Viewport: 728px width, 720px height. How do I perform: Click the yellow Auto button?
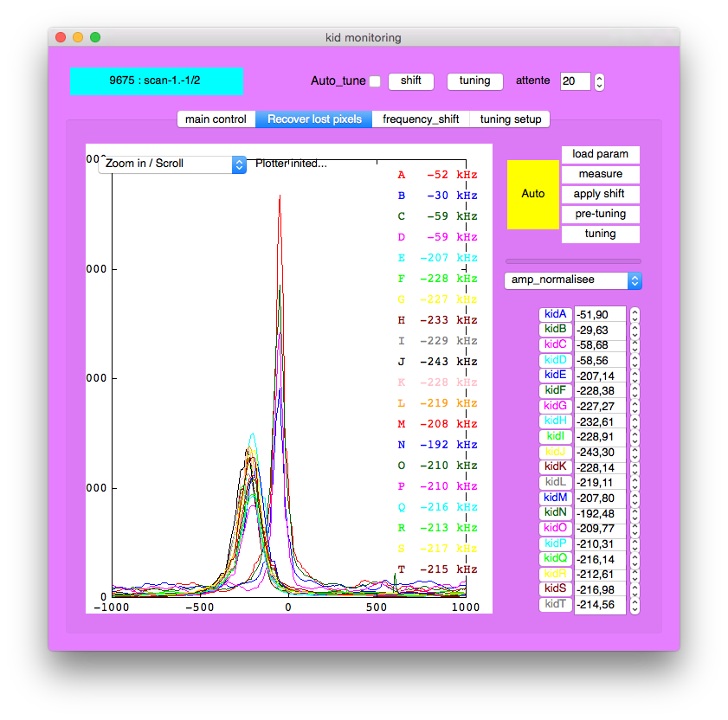click(533, 194)
